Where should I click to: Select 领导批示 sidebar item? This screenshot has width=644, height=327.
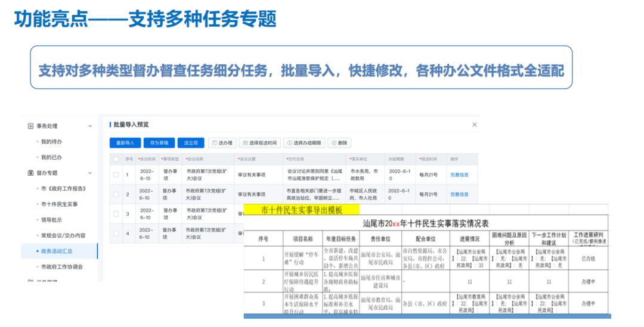51,220
